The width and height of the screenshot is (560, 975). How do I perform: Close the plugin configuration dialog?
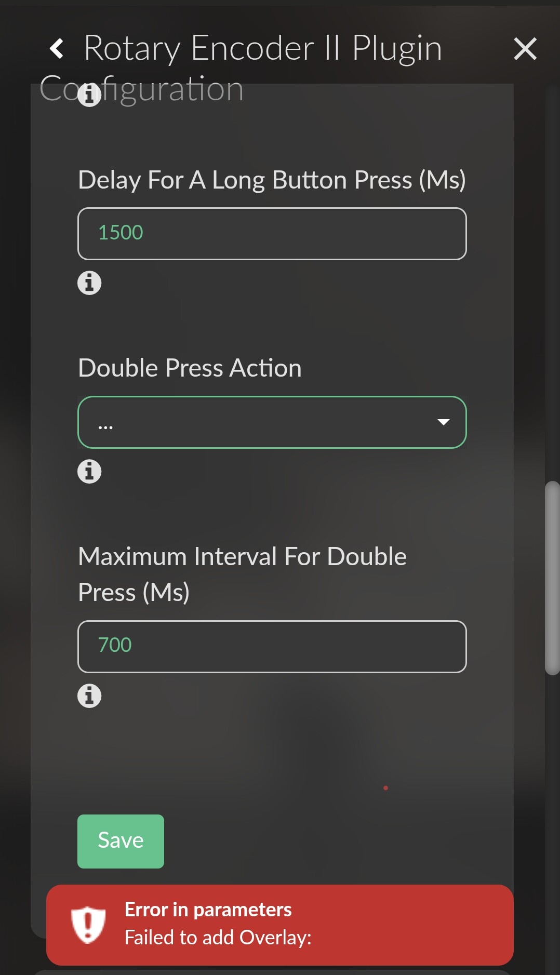tap(525, 49)
